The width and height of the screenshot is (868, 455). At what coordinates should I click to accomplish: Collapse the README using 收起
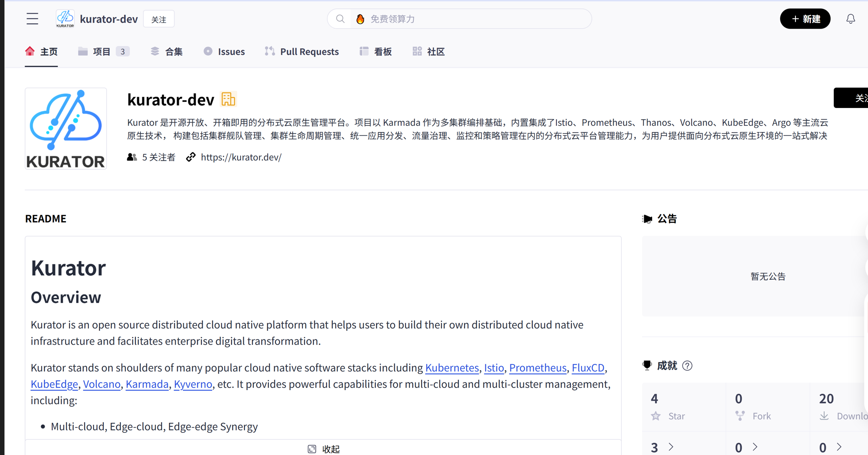pyautogui.click(x=323, y=449)
